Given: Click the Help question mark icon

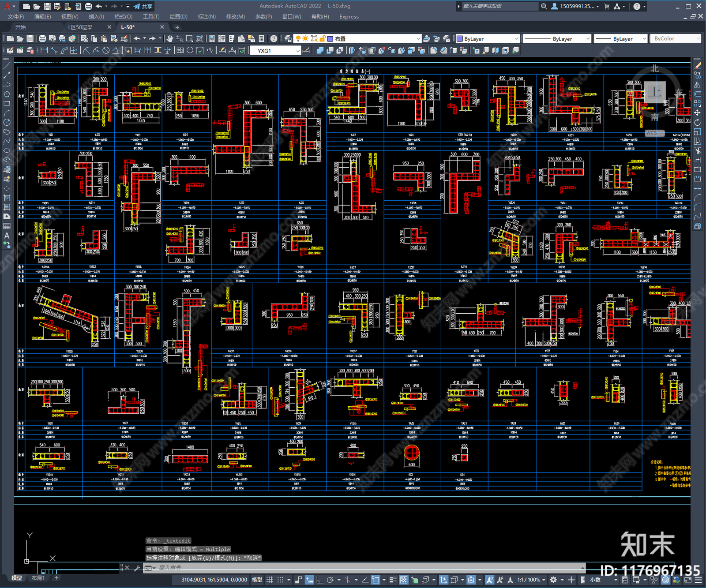Looking at the screenshot, I should click(x=274, y=39).
